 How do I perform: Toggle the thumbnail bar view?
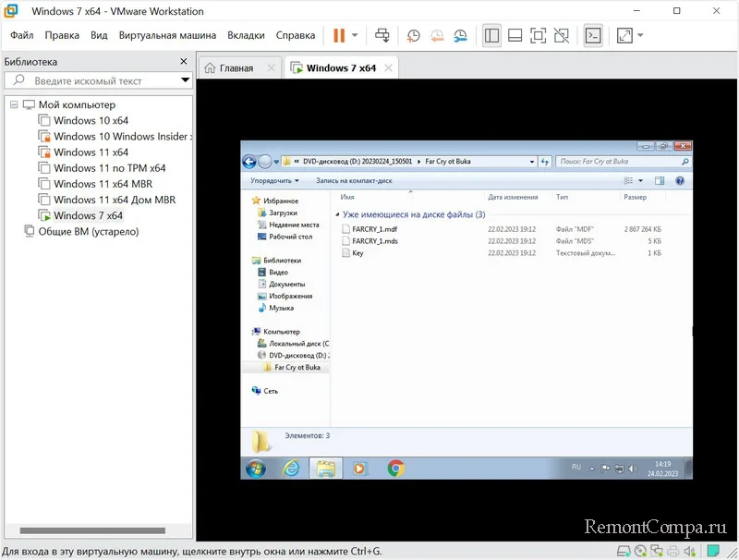[515, 35]
